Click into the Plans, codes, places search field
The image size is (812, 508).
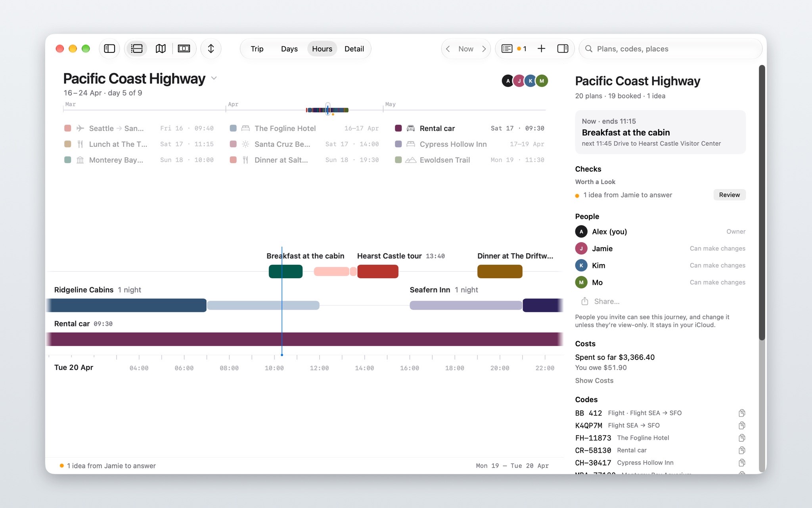click(670, 49)
